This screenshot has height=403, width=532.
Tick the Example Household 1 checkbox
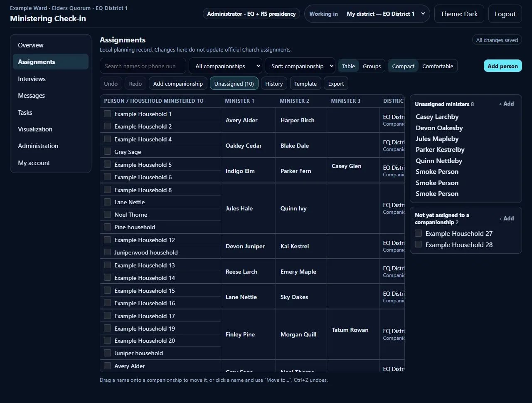tap(107, 114)
